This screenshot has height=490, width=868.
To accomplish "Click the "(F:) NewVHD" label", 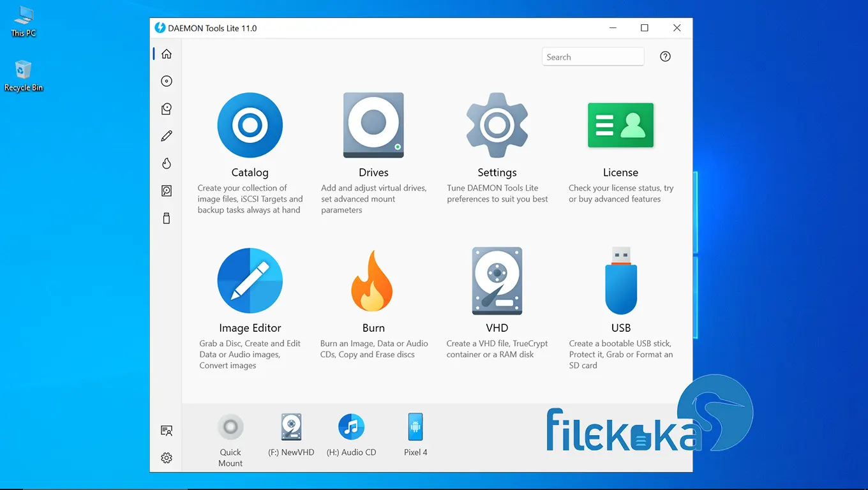I will (291, 452).
